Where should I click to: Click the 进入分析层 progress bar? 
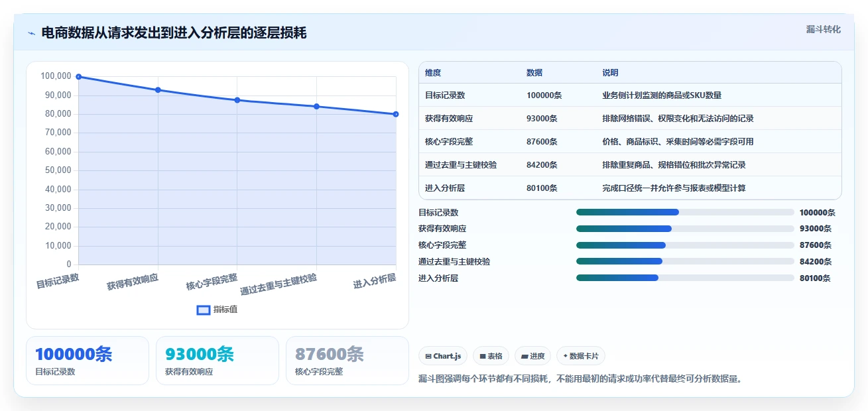(685, 278)
